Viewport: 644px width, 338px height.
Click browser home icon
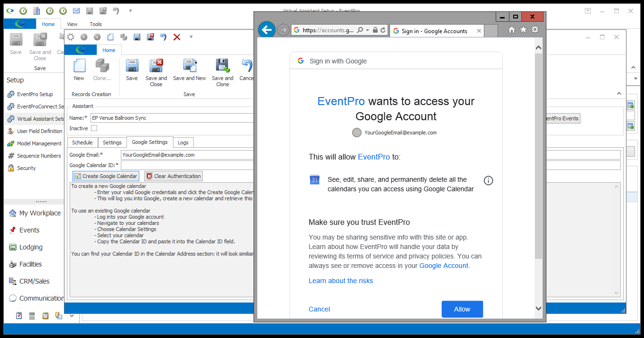511,30
